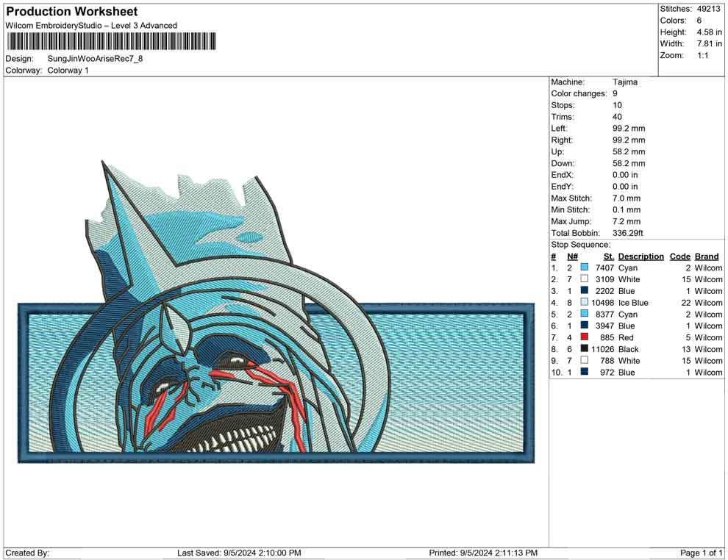Click the 'Created By:' footer label
728x560 pixels.
click(27, 553)
